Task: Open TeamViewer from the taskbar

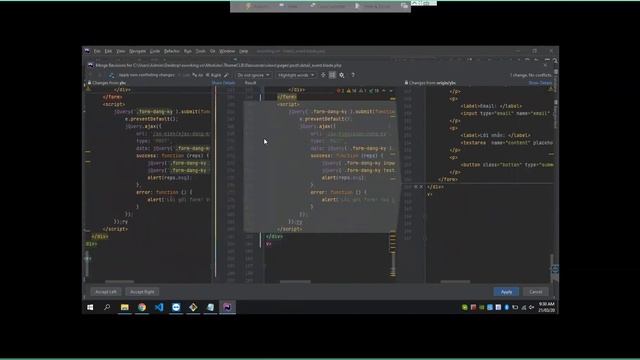Action: 176,307
